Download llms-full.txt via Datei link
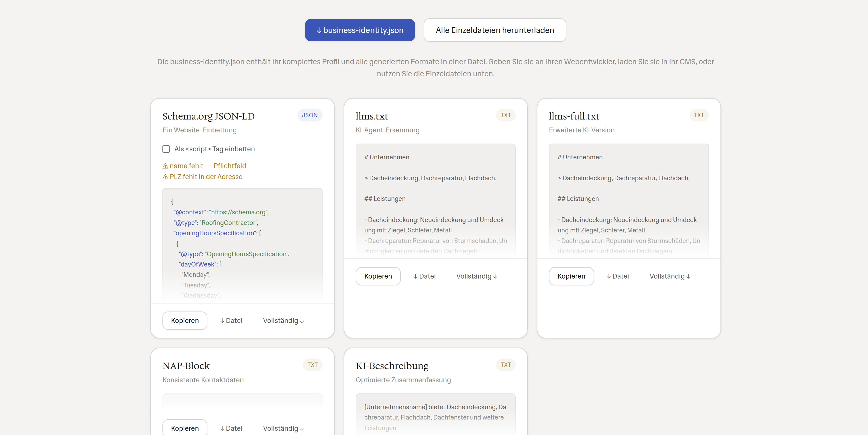 (x=618, y=276)
